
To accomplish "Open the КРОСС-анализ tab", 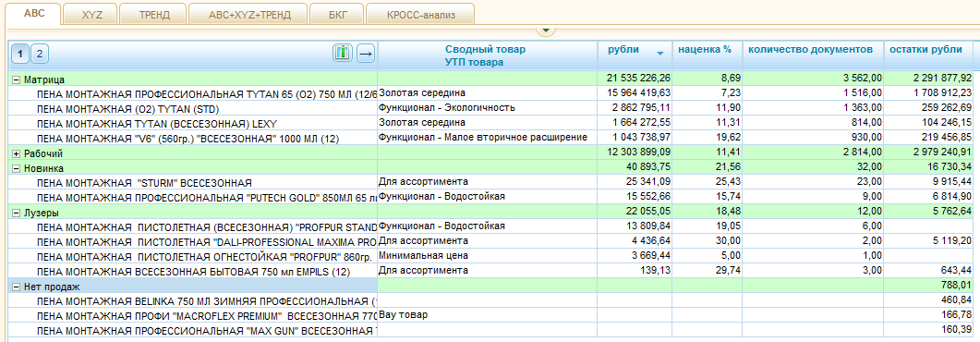I will point(420,15).
